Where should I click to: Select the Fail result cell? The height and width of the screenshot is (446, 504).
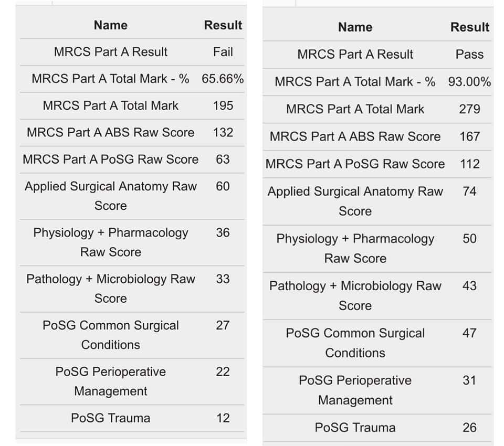point(223,52)
